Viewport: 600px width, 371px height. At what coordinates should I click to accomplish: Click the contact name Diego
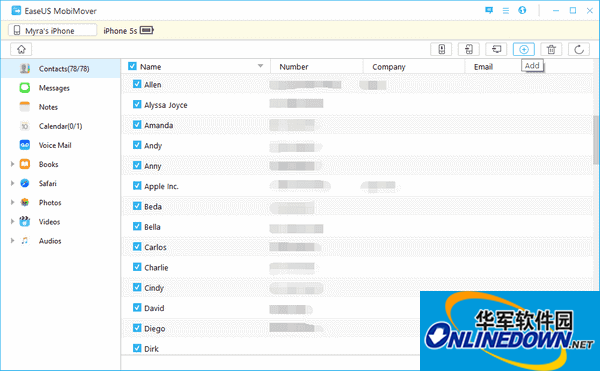coord(155,329)
